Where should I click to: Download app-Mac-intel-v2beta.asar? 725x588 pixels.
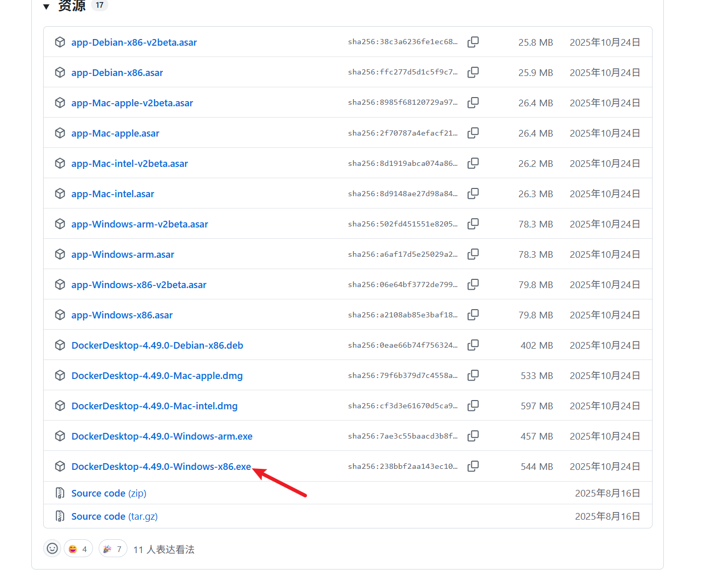pos(129,164)
